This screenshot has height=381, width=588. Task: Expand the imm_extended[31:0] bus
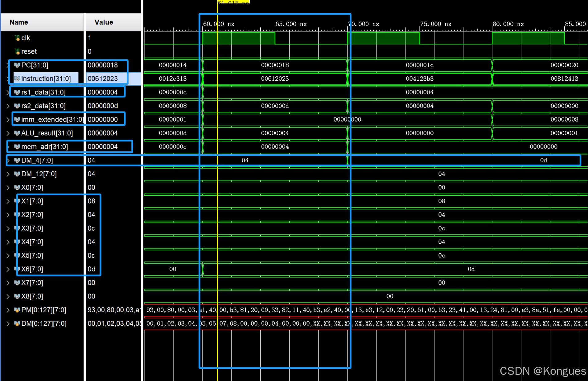click(x=8, y=120)
